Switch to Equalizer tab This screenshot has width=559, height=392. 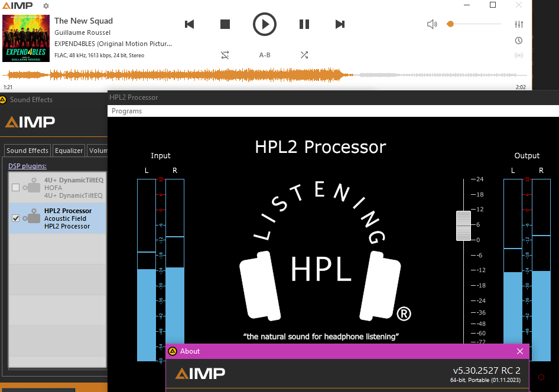point(69,151)
